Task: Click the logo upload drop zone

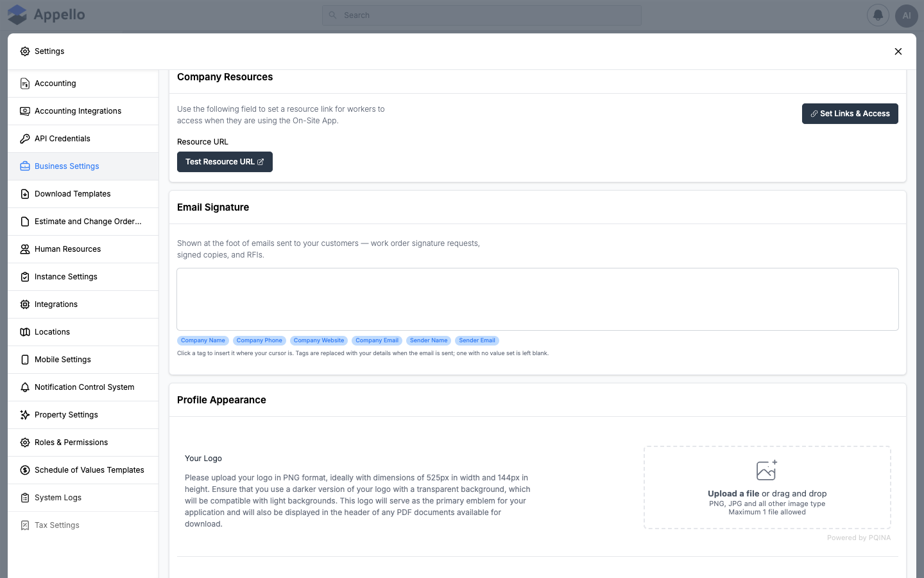Action: pyautogui.click(x=767, y=487)
